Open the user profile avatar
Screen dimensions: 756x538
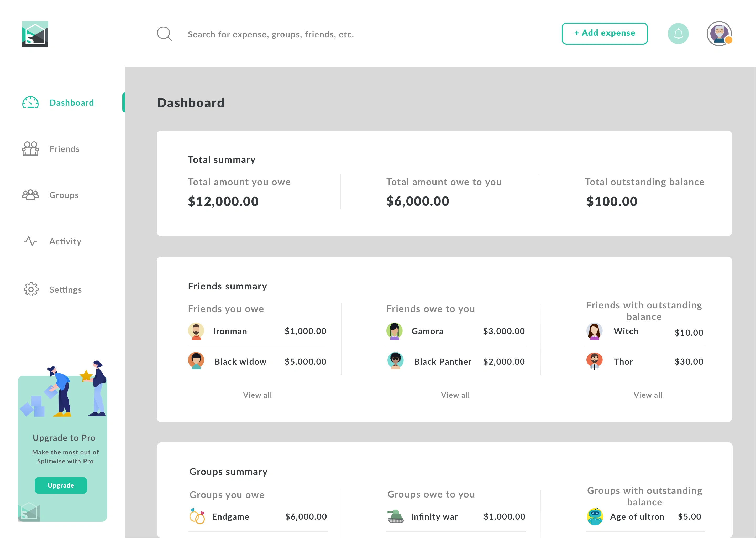click(x=719, y=34)
